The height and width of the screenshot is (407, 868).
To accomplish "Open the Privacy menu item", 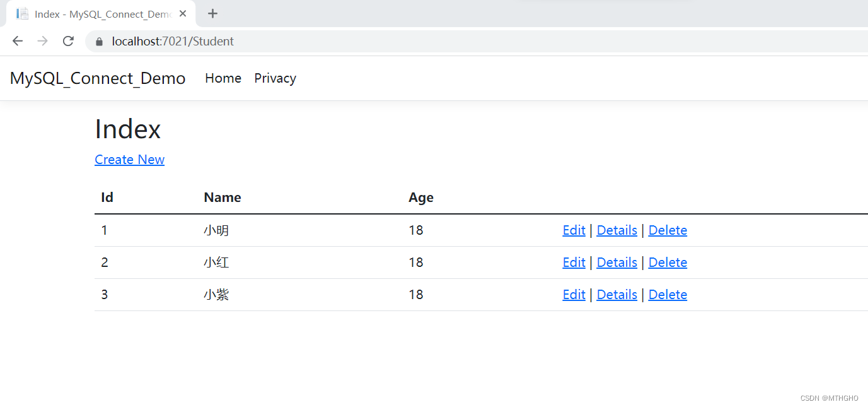I will point(275,78).
